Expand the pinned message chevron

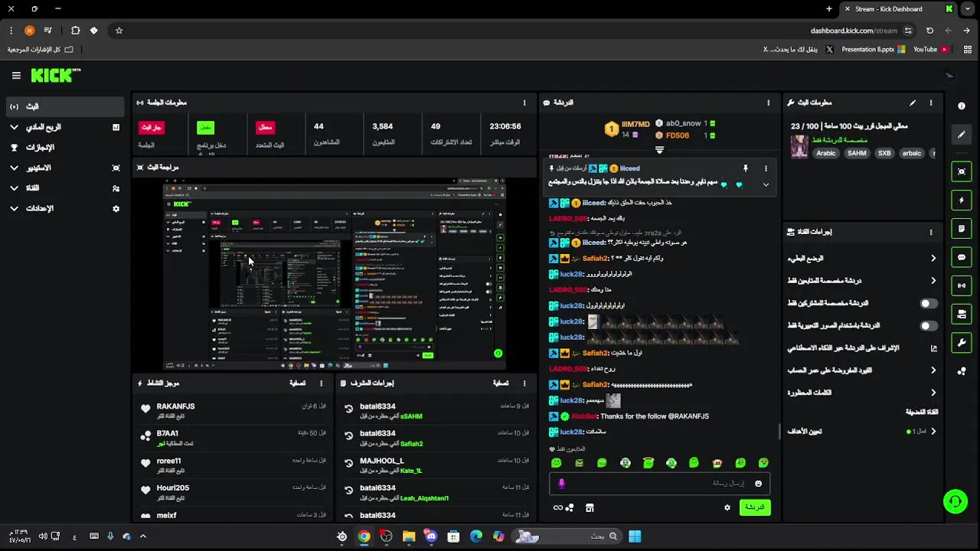point(766,184)
